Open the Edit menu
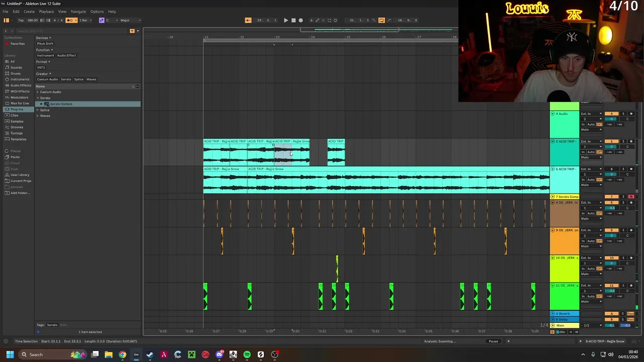644x362 pixels. [16, 12]
